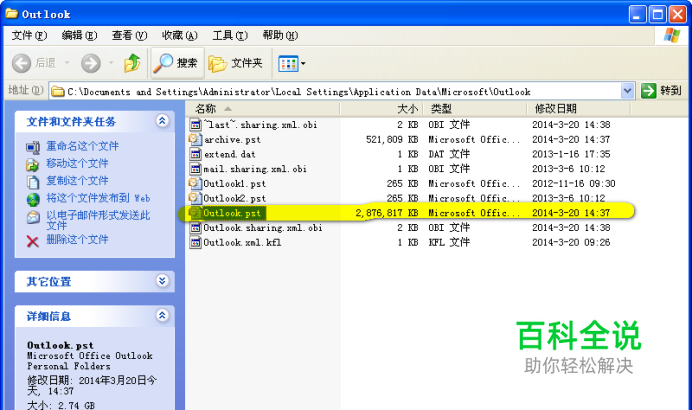Click the Views layout icon

(x=288, y=64)
